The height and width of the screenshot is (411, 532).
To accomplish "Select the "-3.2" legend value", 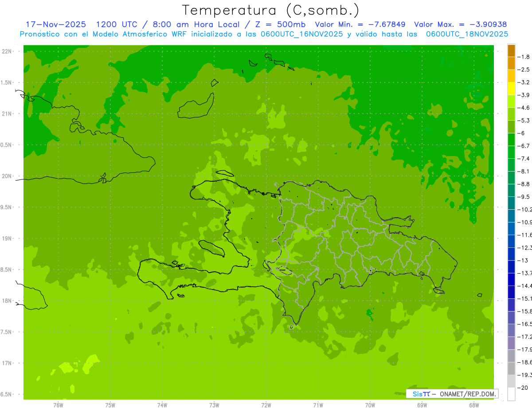I will 524,82.
